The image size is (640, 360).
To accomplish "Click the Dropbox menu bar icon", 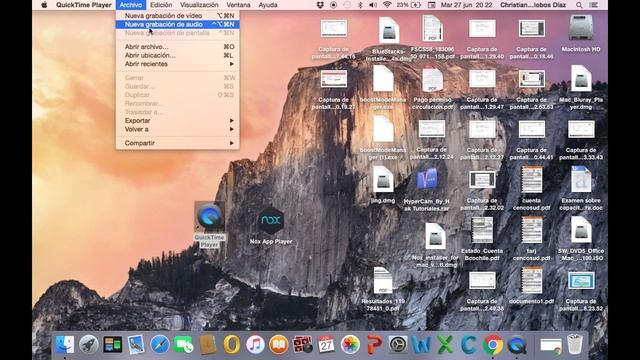I will (x=320, y=5).
